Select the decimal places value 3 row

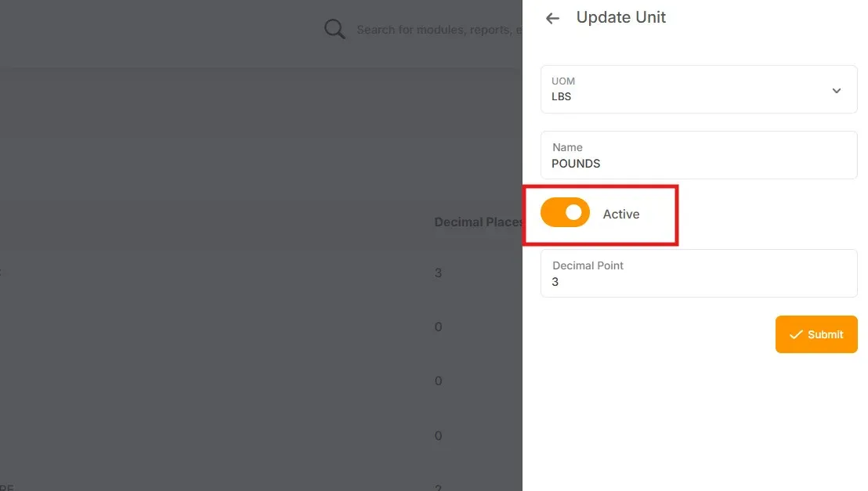438,273
